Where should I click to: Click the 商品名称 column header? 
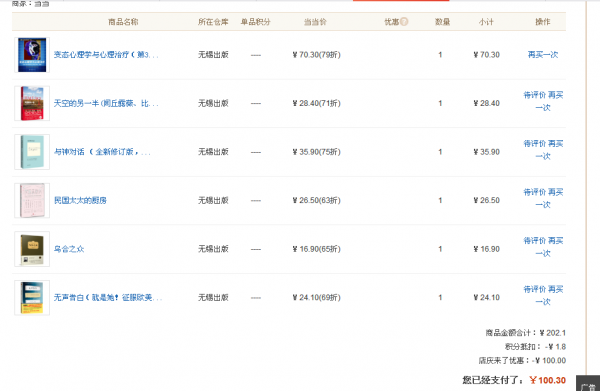pos(123,22)
